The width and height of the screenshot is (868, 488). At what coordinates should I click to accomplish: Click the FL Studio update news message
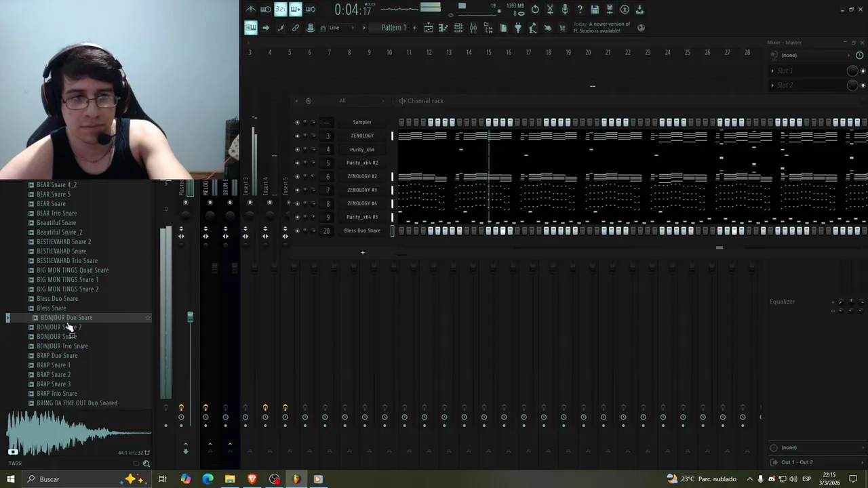[x=601, y=27]
